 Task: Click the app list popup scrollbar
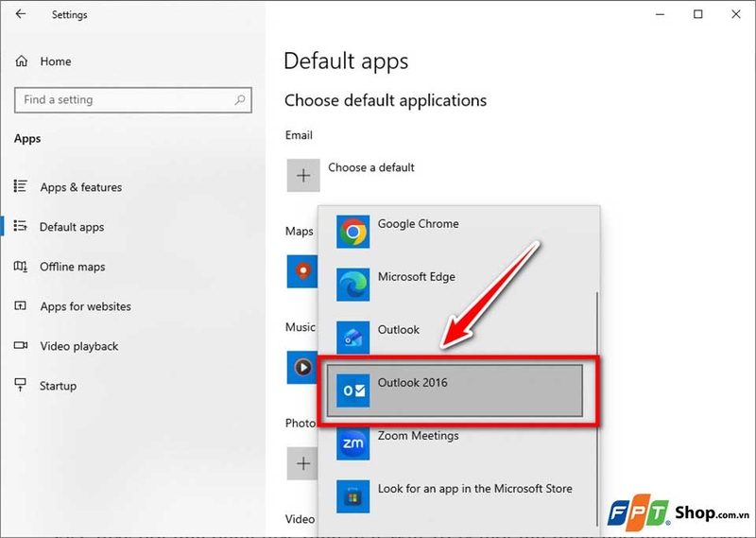pos(597,408)
